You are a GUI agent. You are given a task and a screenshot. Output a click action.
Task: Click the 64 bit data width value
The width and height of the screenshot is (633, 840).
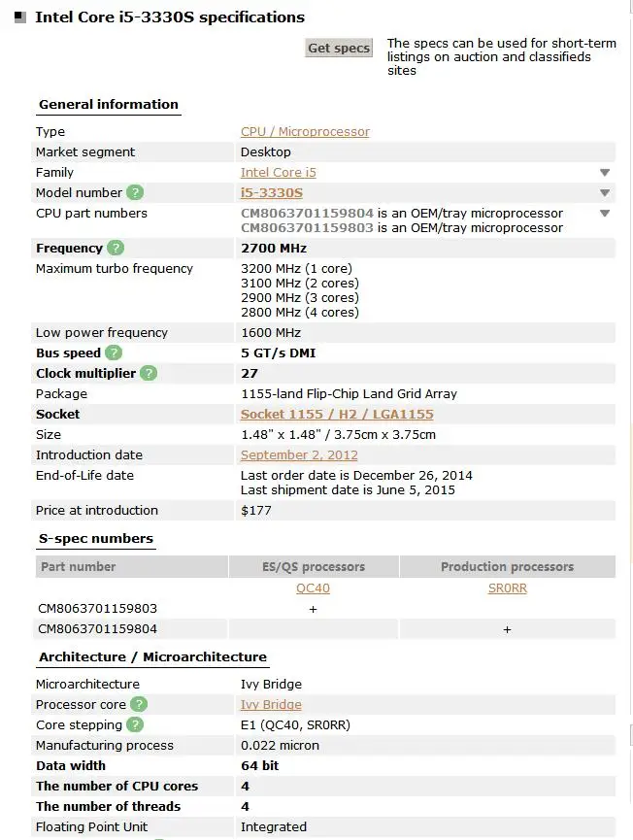pos(260,765)
